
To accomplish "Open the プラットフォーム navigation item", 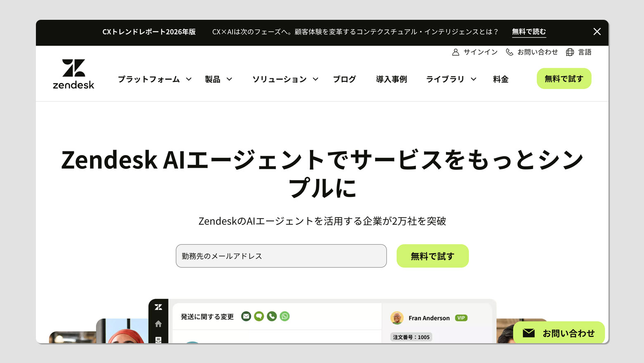I will (149, 79).
